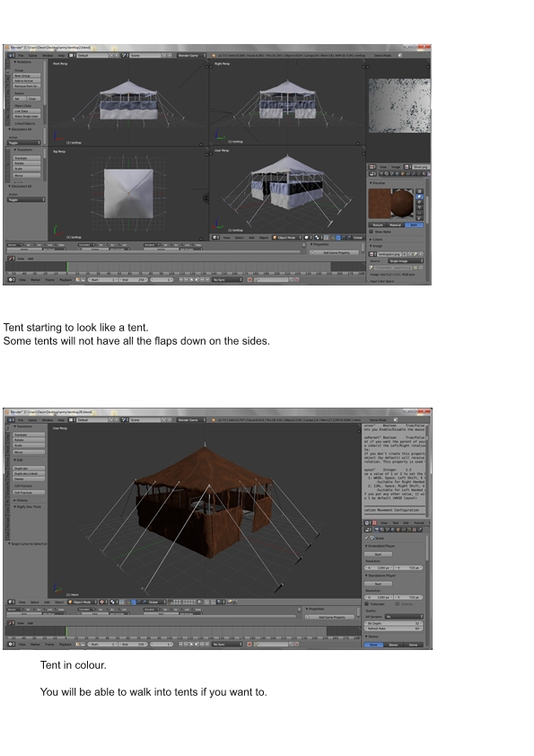The height and width of the screenshot is (756, 534).
Task: Open 'Blender Game' engine dropdown in brown-tent window
Action: click(x=192, y=420)
